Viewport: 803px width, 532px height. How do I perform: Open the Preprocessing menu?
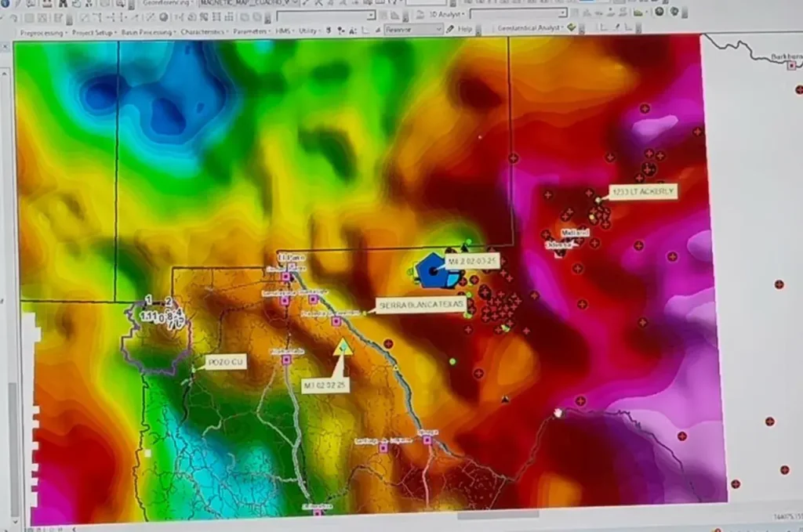(x=43, y=33)
